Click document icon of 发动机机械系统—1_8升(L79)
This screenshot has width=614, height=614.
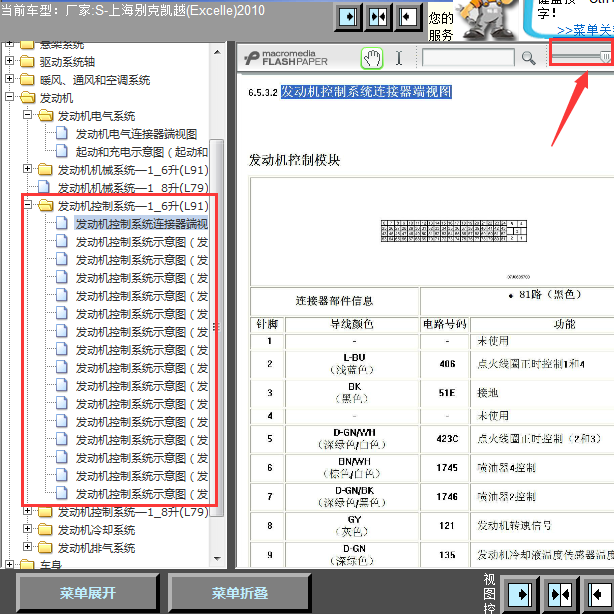pos(43,188)
